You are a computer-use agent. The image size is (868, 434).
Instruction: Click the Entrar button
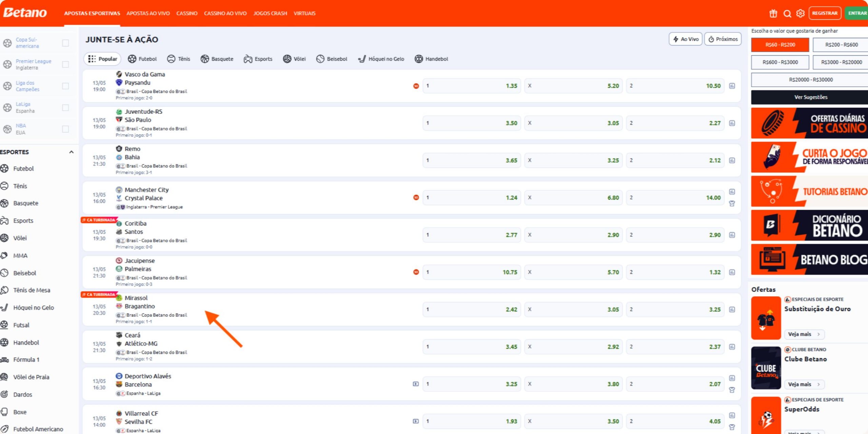(x=857, y=13)
